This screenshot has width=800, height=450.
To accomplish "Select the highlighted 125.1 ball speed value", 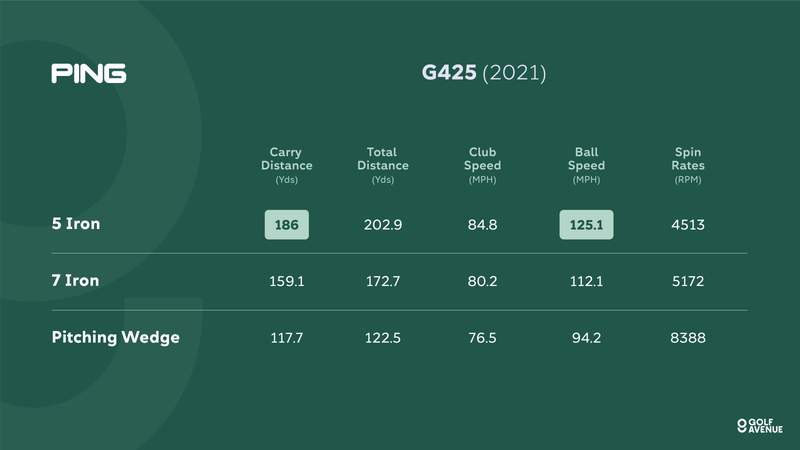I will click(586, 225).
